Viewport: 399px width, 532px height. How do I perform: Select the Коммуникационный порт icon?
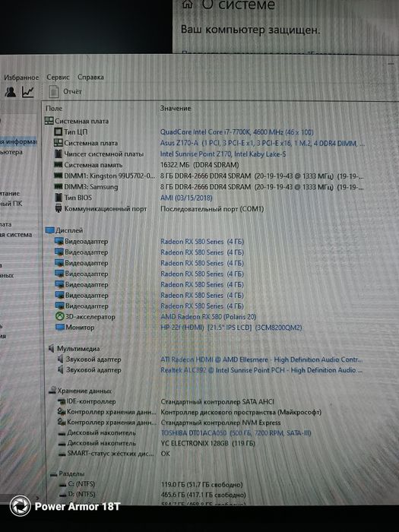coord(59,208)
